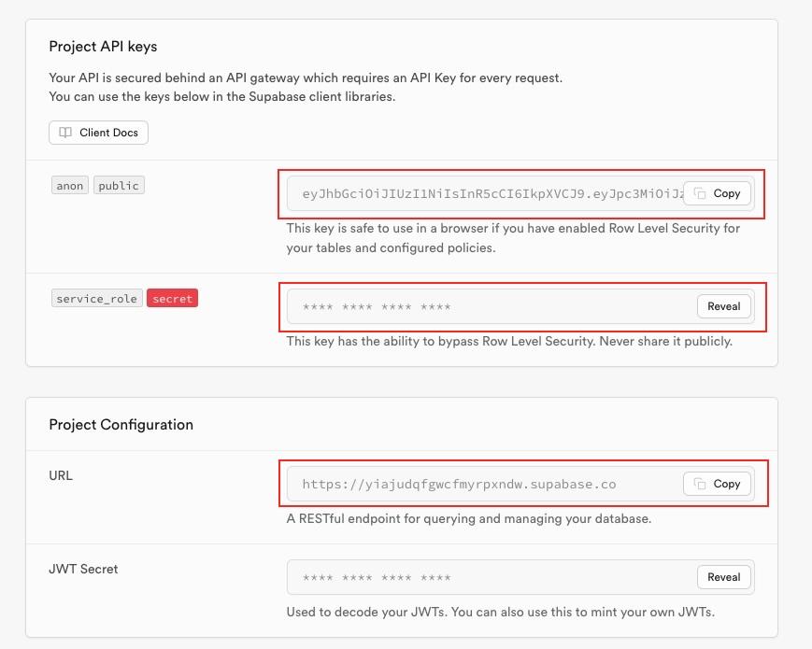The image size is (812, 649).
Task: Click the copy icon for the project URL
Action: [x=700, y=484]
